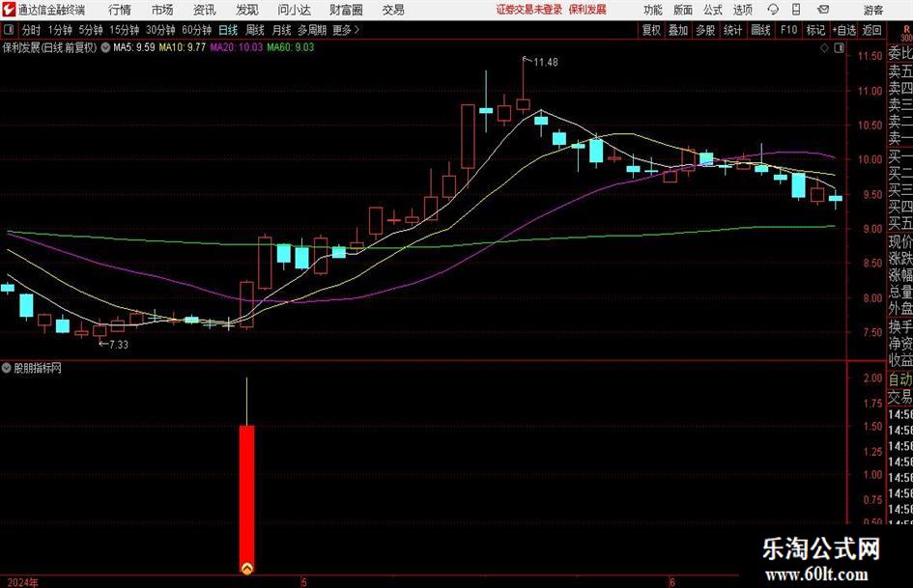
Task: Open the 发现 menu
Action: point(246,10)
